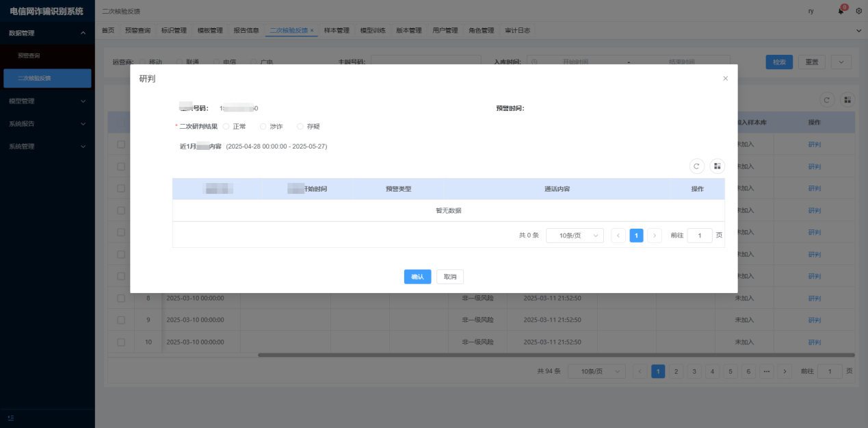868x428 pixels.
Task: Expand the 模型管理 sidebar menu
Action: coord(47,101)
